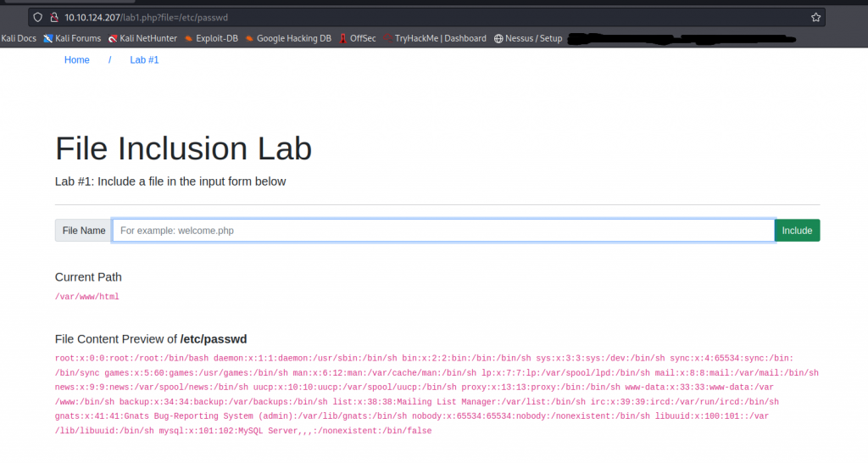Open the Google Hacking DB bookmark
Image resolution: width=868 pixels, height=463 pixels.
coord(288,38)
